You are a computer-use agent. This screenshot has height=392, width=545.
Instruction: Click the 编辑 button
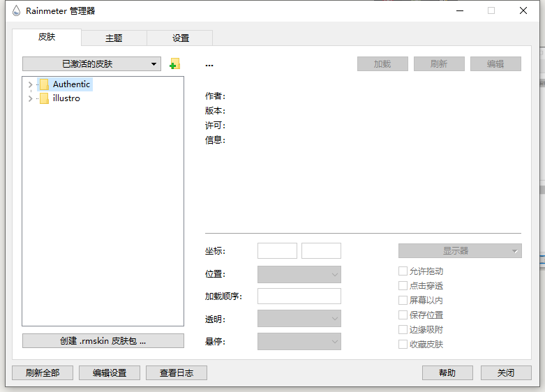(495, 64)
